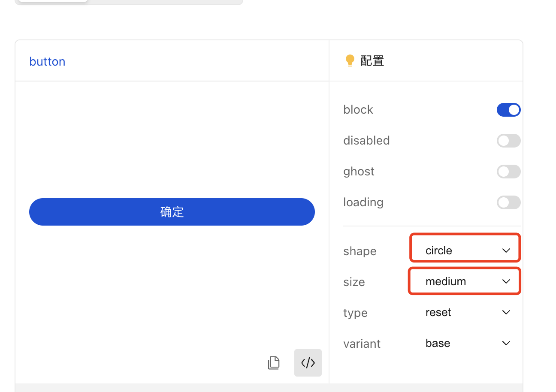Viewport: 556px width, 392px height.
Task: Turn on the ghost switch
Action: [508, 172]
